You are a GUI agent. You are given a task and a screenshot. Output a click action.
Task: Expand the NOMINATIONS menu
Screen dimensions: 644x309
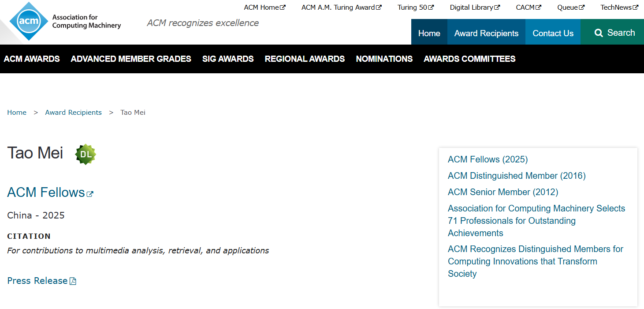pyautogui.click(x=384, y=59)
